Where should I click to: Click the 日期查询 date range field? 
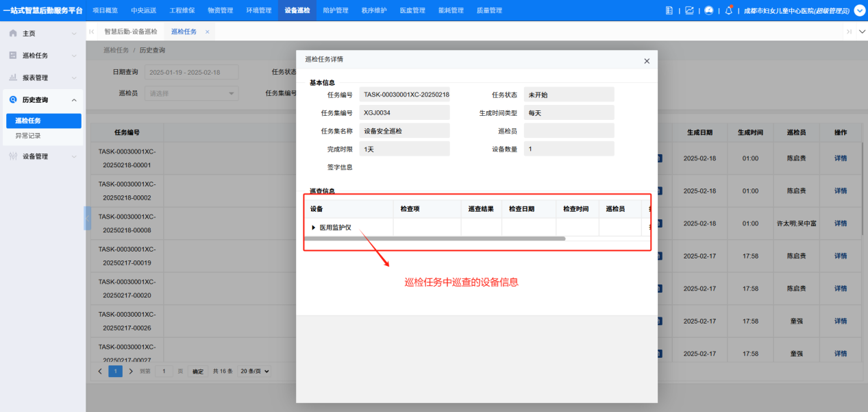[x=191, y=72]
